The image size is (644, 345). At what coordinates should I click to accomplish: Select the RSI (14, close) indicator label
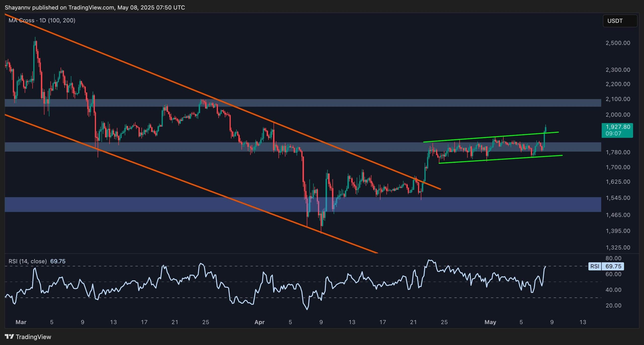[x=27, y=261]
